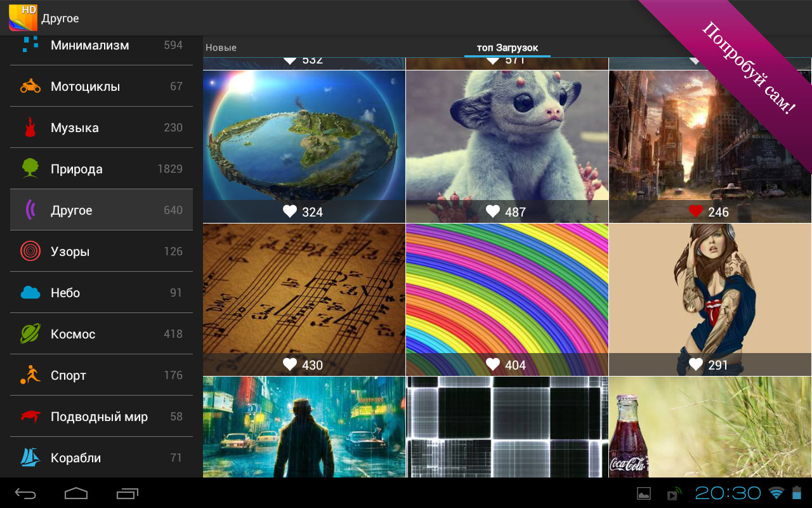Choose the red guitar Music icon

coord(30,127)
